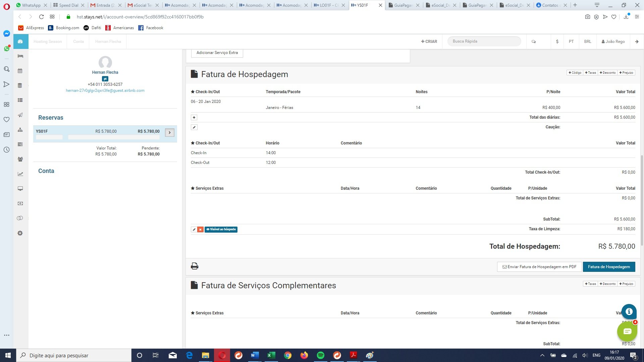Open the PT language selector
Screen dimensions: 644x362
(571, 42)
